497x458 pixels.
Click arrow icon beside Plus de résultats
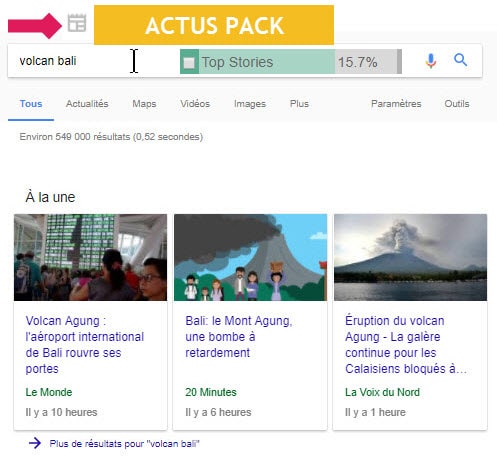click(x=35, y=443)
